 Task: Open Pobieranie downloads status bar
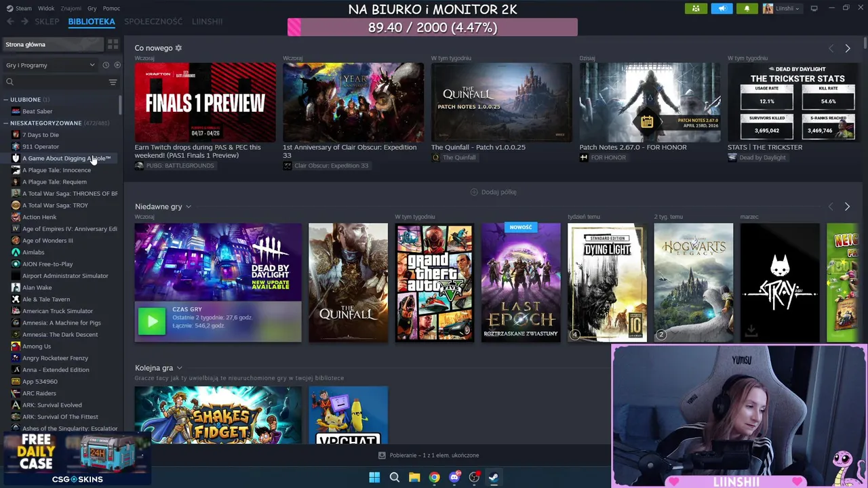(429, 455)
